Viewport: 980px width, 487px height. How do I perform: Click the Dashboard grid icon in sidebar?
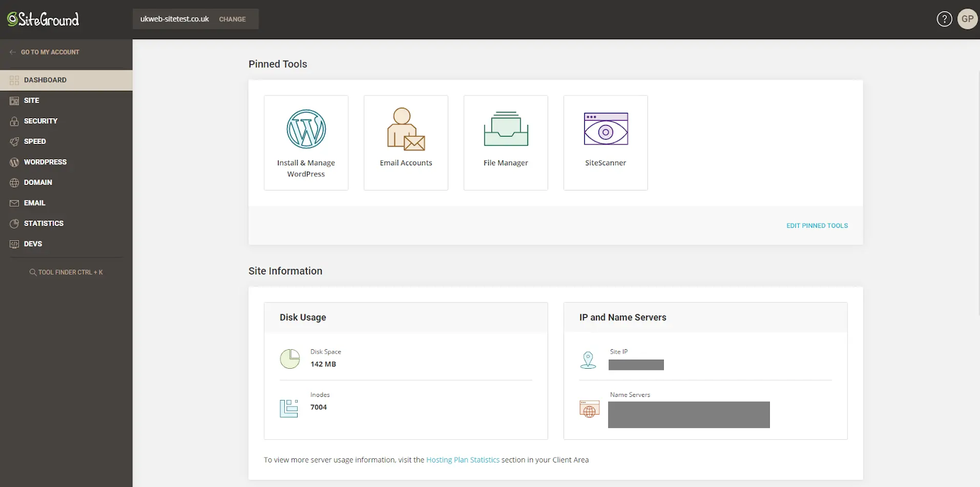click(x=14, y=80)
